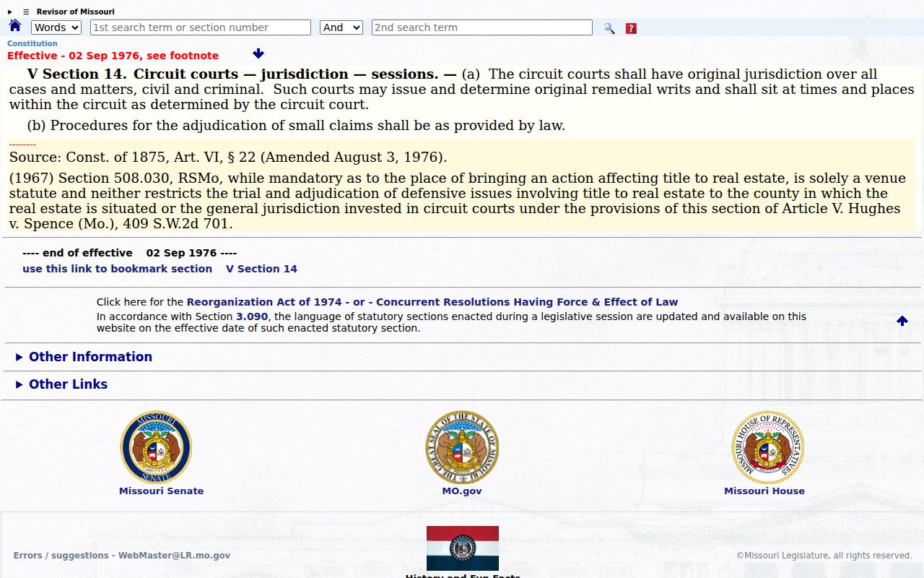The width and height of the screenshot is (924, 578).
Task: Toggle the hamburger menu icon beside Revisor of Missouri
Action: 26,12
